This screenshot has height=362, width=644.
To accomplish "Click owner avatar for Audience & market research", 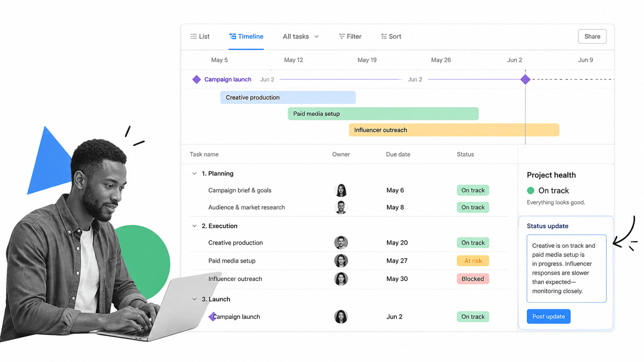I will coord(341,207).
